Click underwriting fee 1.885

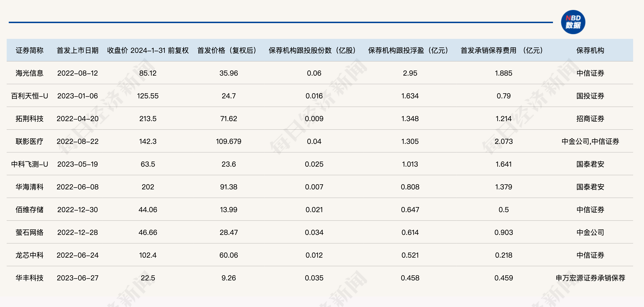point(504,73)
